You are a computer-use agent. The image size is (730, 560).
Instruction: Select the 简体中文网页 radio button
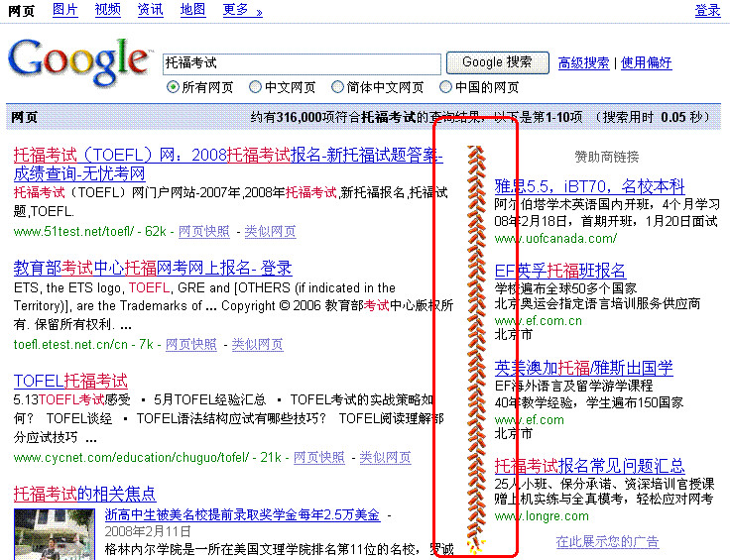pos(337,87)
